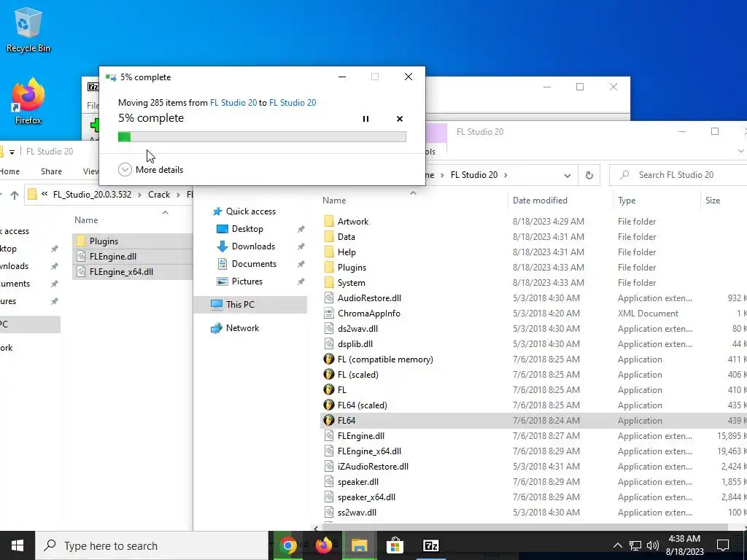Image resolution: width=747 pixels, height=560 pixels.
Task: Select FLEngine.dll in the Crack window
Action: click(113, 256)
